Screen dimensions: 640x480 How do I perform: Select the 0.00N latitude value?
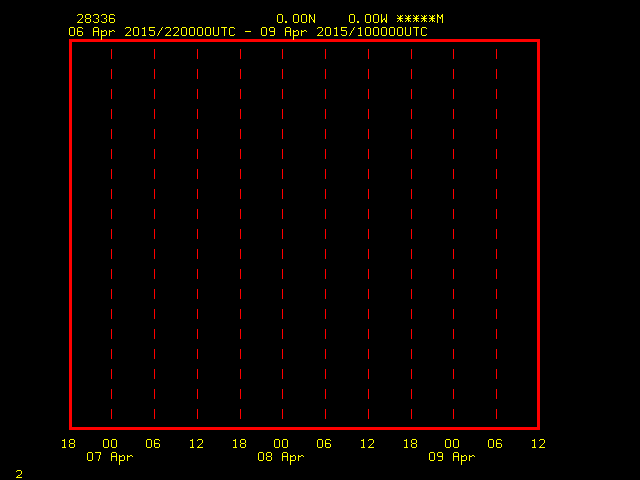point(296,19)
